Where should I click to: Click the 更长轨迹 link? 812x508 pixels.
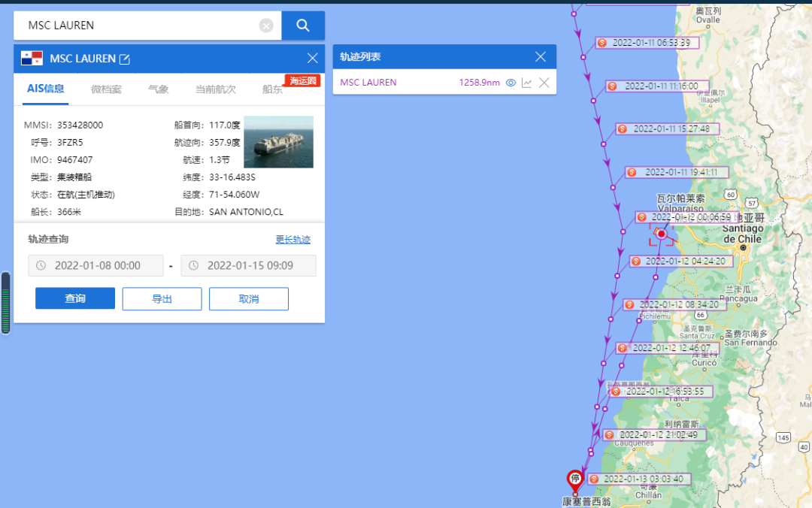[293, 239]
